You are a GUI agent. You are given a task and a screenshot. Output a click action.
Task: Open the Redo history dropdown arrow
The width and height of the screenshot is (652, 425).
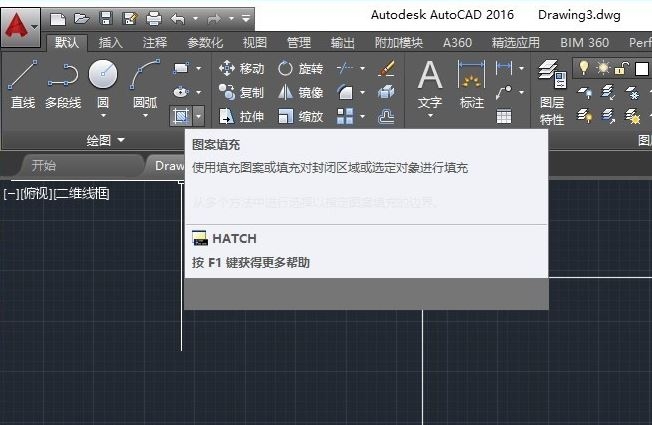pyautogui.click(x=231, y=19)
